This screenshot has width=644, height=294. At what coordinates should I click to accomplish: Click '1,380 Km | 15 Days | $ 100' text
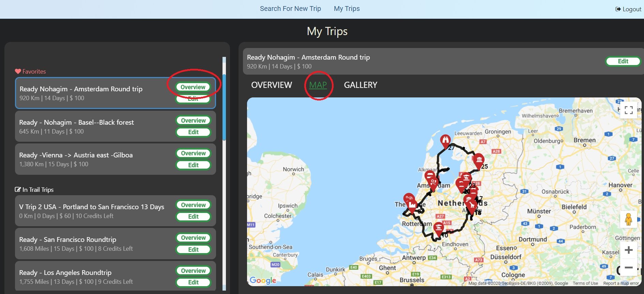(53, 164)
